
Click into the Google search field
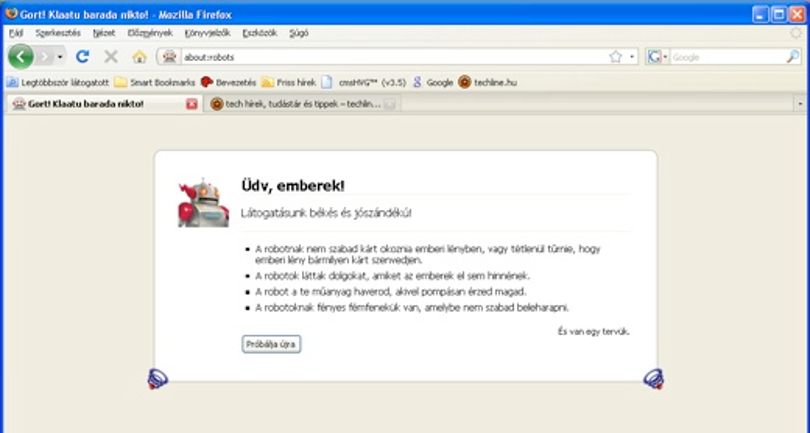tap(727, 57)
